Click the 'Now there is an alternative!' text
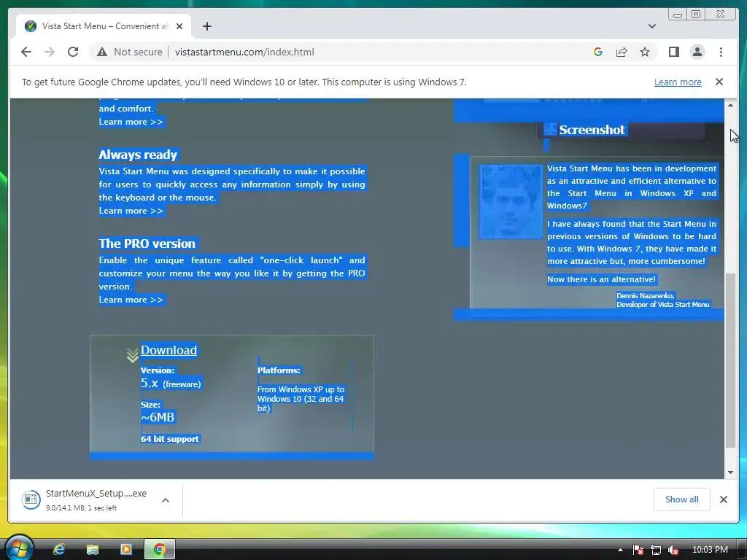 point(601,279)
